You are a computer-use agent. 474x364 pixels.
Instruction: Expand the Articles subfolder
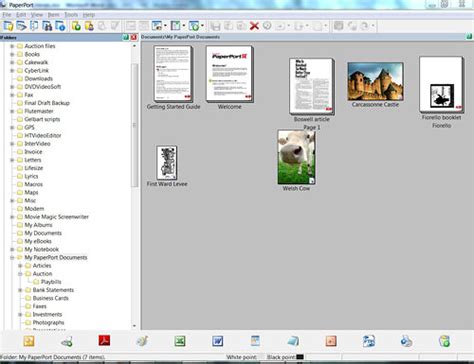tap(20, 266)
